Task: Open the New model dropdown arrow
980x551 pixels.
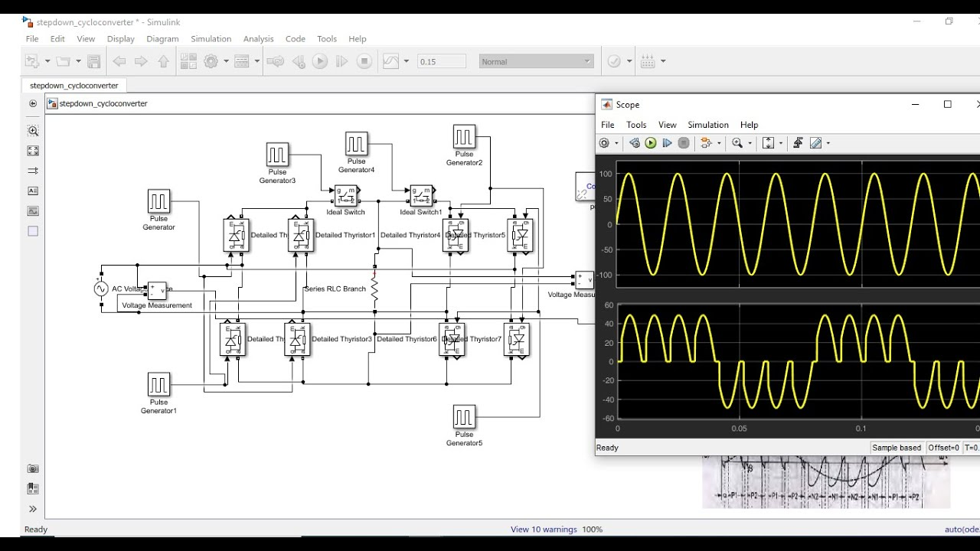Action: pos(47,61)
